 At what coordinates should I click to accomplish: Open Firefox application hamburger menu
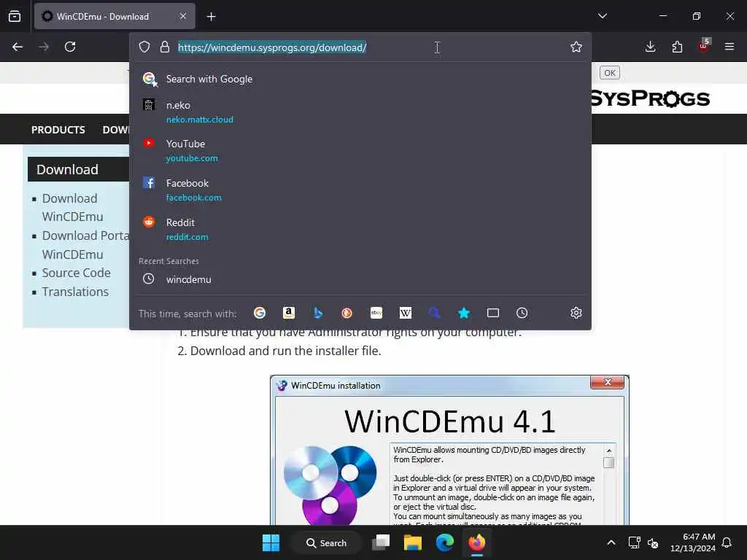coord(729,47)
